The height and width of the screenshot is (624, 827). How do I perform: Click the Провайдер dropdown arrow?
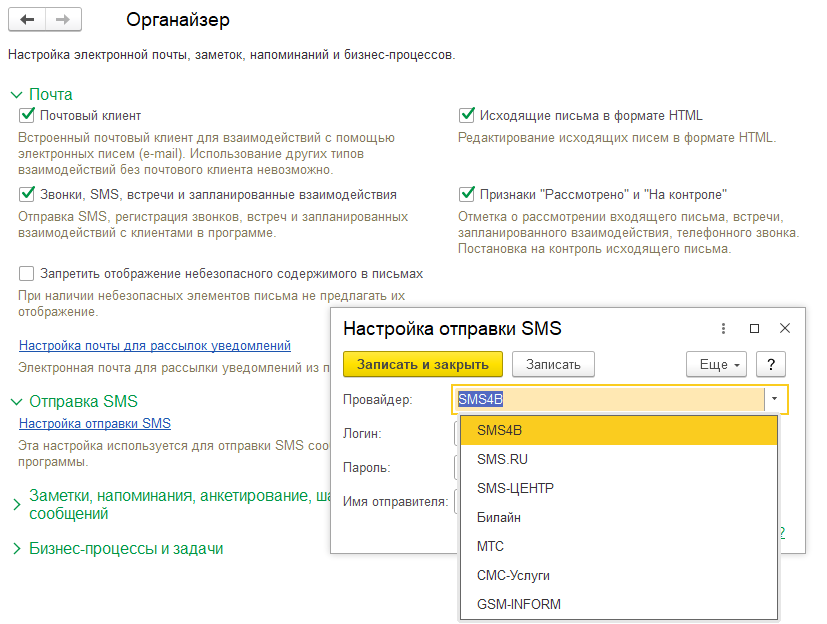coord(775,399)
